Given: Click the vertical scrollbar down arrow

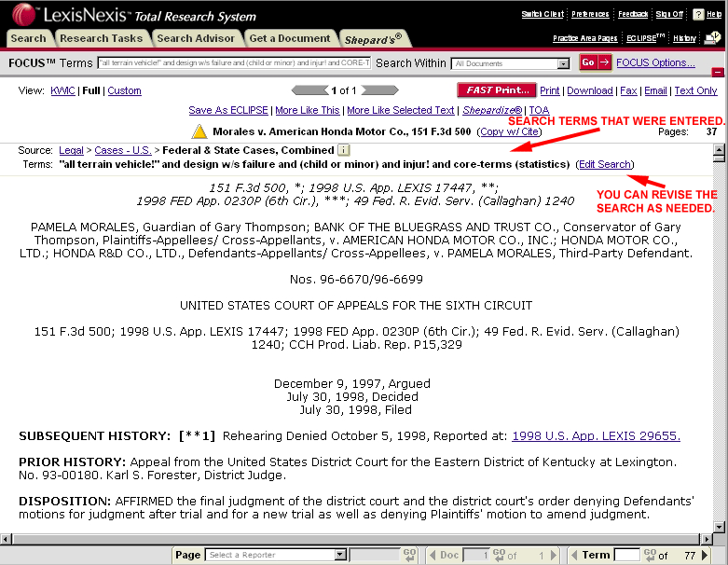Looking at the screenshot, I should point(719,527).
